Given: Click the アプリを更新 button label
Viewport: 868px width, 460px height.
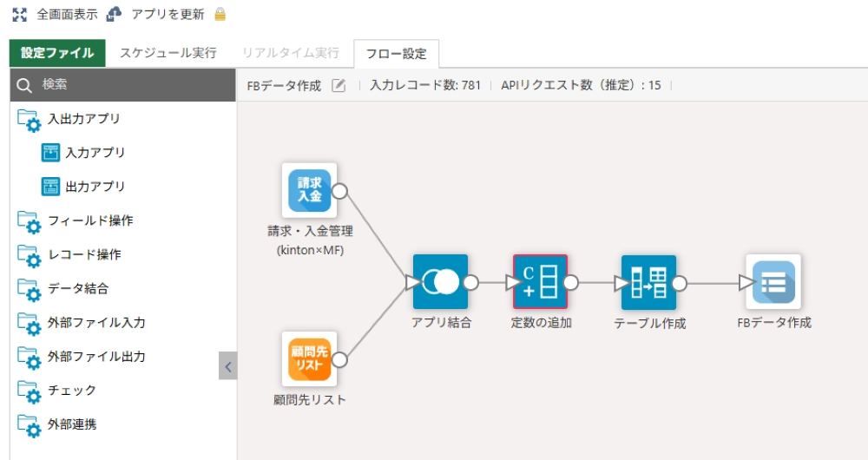Looking at the screenshot, I should click(x=168, y=15).
